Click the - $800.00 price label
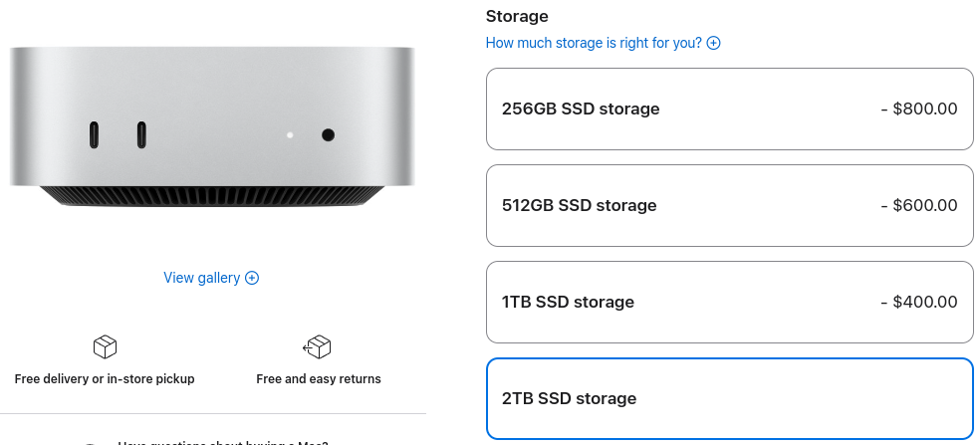The height and width of the screenshot is (445, 980). (x=919, y=109)
